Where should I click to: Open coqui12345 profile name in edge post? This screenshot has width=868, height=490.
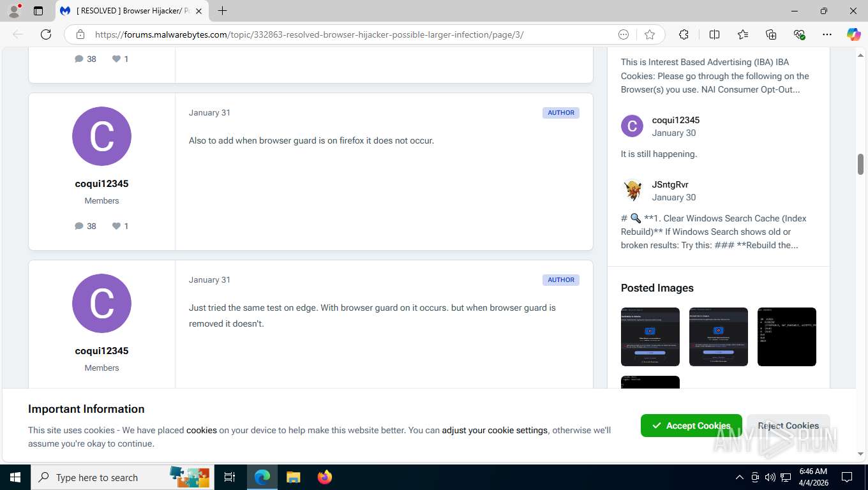click(x=101, y=351)
